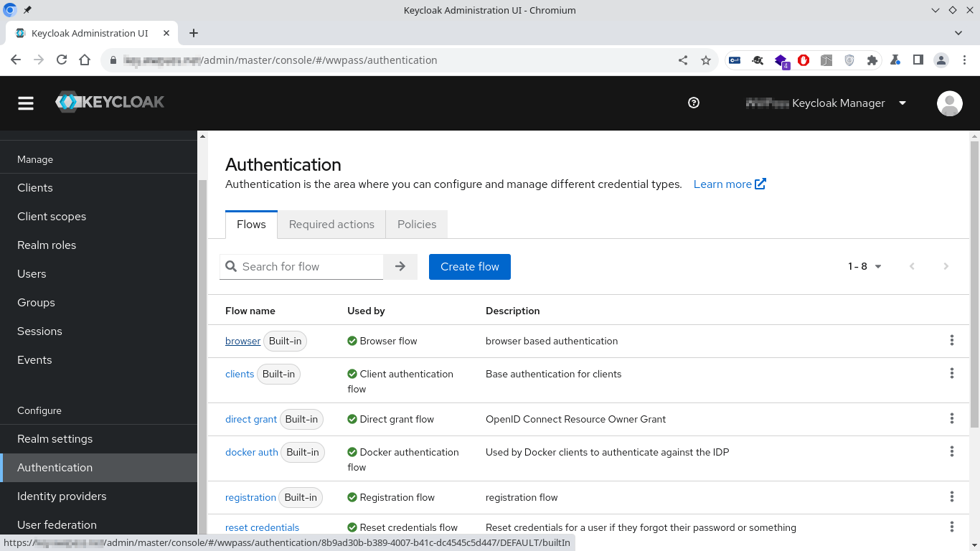Open the kebab menu for the docker auth flow
The width and height of the screenshot is (980, 551).
(952, 451)
